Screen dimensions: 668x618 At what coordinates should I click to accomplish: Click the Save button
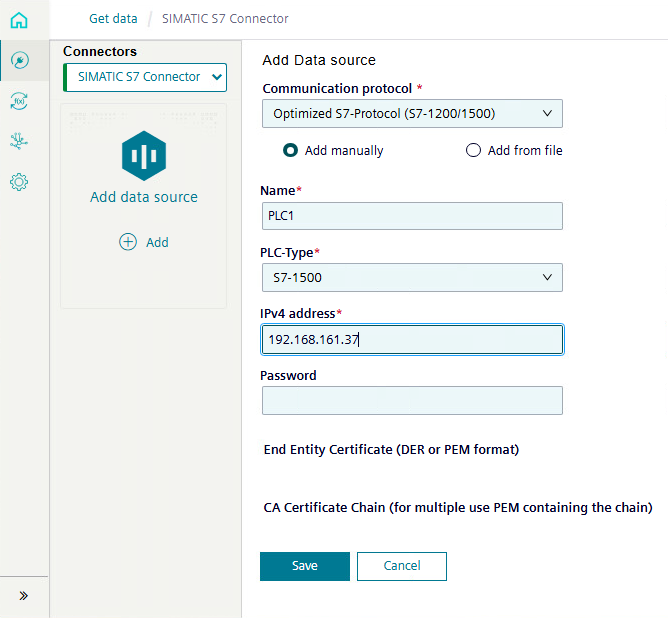305,566
